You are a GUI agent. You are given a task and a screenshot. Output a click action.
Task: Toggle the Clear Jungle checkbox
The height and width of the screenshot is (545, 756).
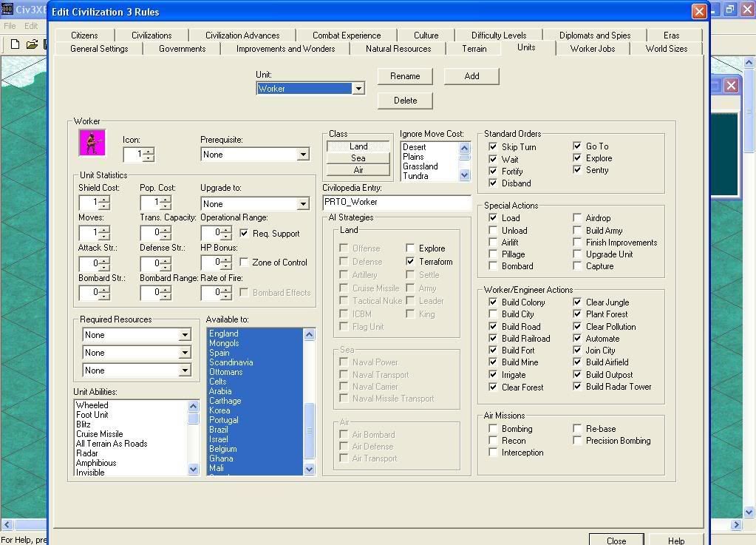(577, 302)
